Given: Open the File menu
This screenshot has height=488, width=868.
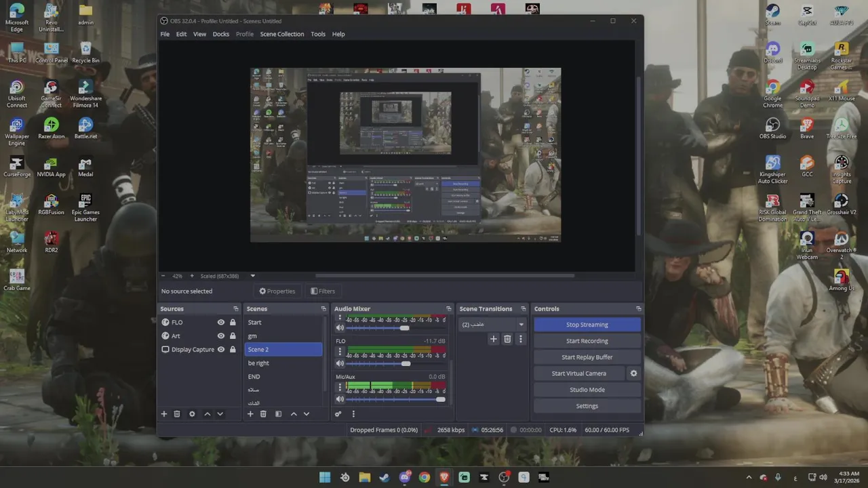Looking at the screenshot, I should tap(165, 34).
